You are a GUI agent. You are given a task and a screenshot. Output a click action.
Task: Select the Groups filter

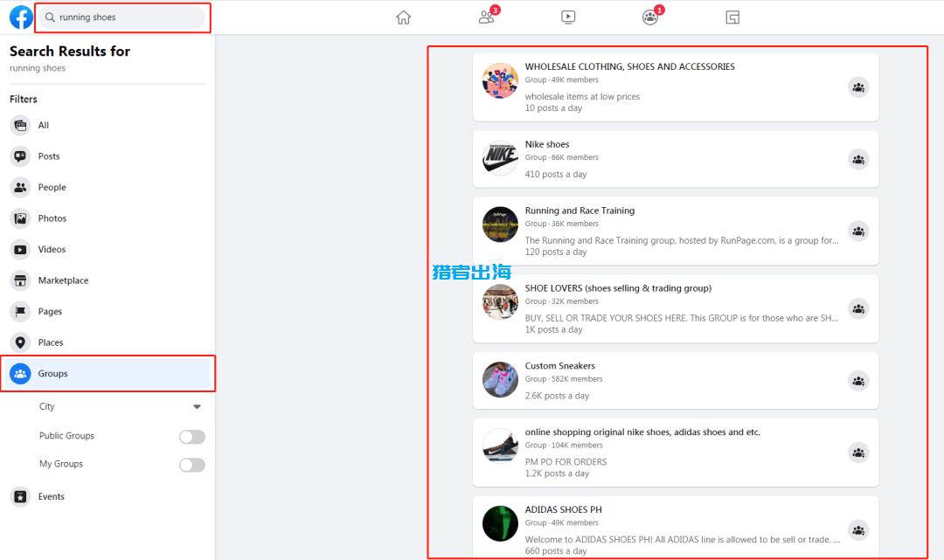tap(108, 374)
